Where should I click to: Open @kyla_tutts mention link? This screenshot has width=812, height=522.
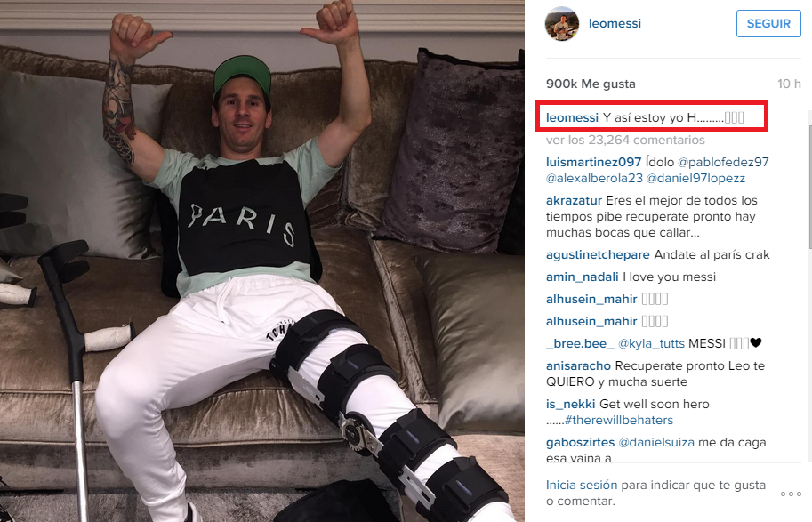[x=651, y=343]
